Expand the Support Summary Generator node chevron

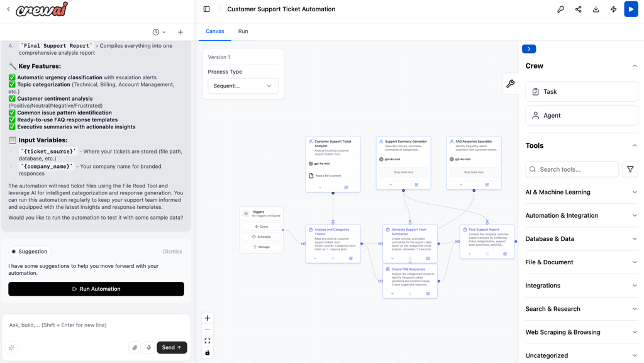[x=391, y=185]
